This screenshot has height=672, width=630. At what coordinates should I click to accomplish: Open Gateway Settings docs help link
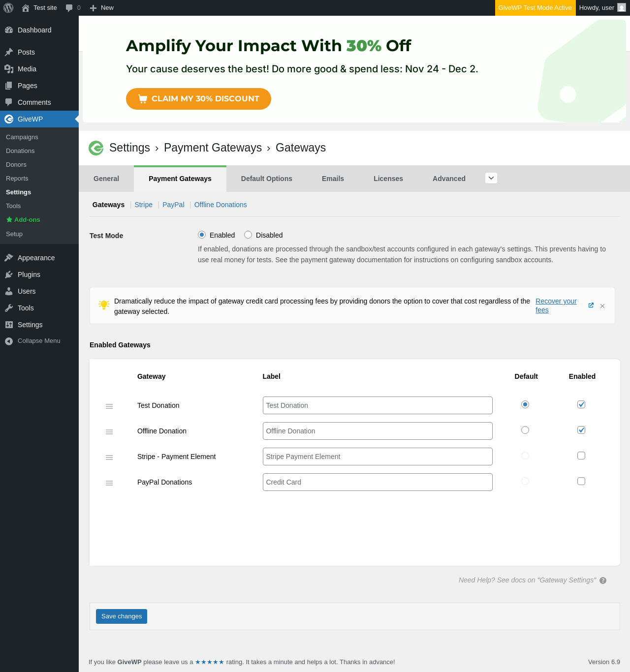click(528, 580)
